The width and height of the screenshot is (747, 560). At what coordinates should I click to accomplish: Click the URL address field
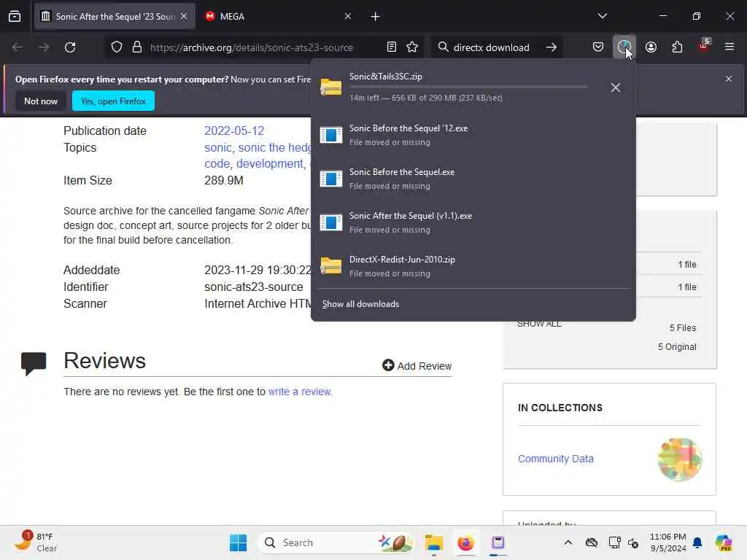pos(252,47)
